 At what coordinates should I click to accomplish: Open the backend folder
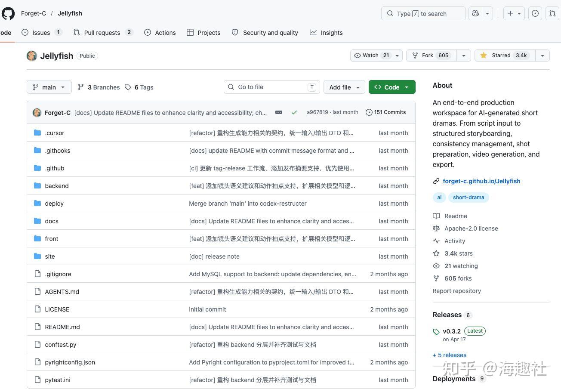[x=57, y=186]
